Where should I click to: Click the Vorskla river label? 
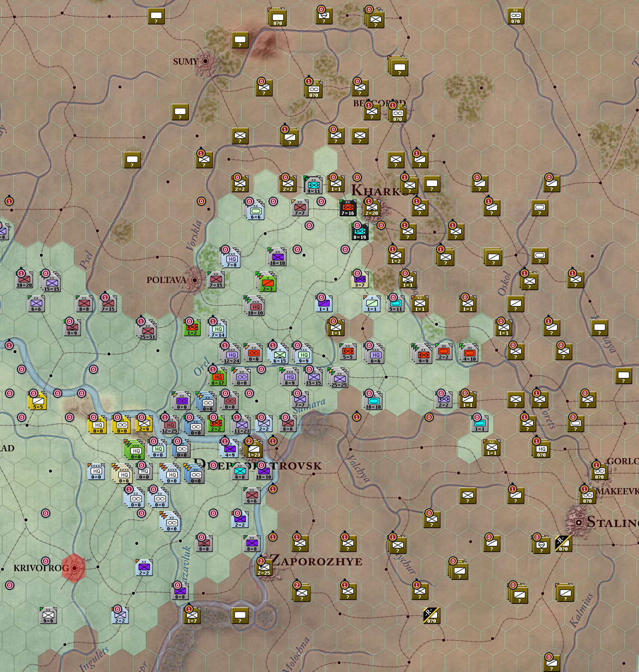[x=194, y=235]
